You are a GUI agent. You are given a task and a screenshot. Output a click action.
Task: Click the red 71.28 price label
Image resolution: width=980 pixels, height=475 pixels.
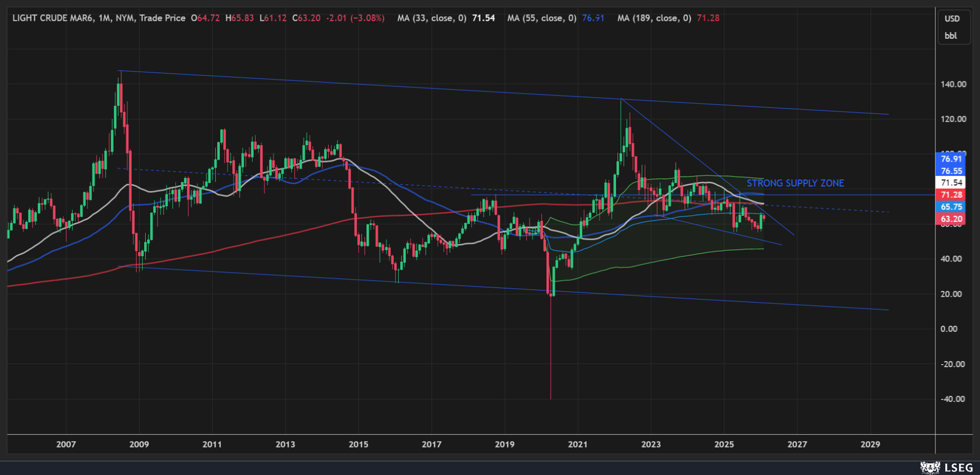tap(951, 195)
